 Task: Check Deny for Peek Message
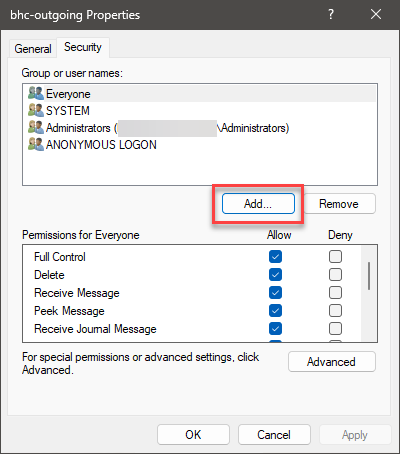coord(335,311)
